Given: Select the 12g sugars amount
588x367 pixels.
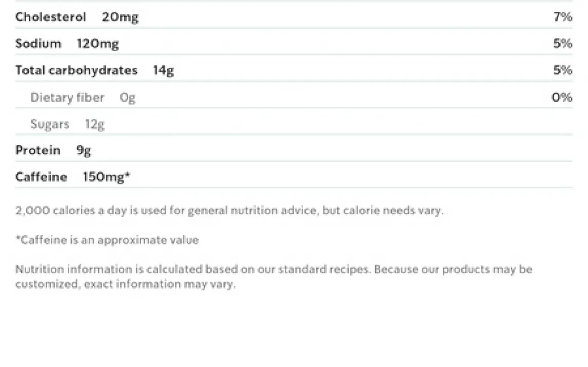Looking at the screenshot, I should click(95, 124).
